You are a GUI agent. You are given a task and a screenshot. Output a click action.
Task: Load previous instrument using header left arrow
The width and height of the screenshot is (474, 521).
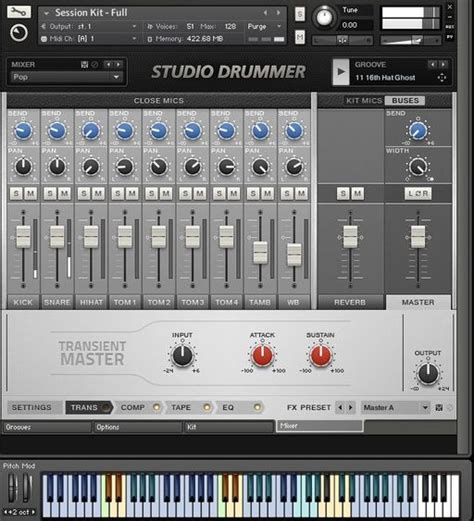(x=265, y=13)
